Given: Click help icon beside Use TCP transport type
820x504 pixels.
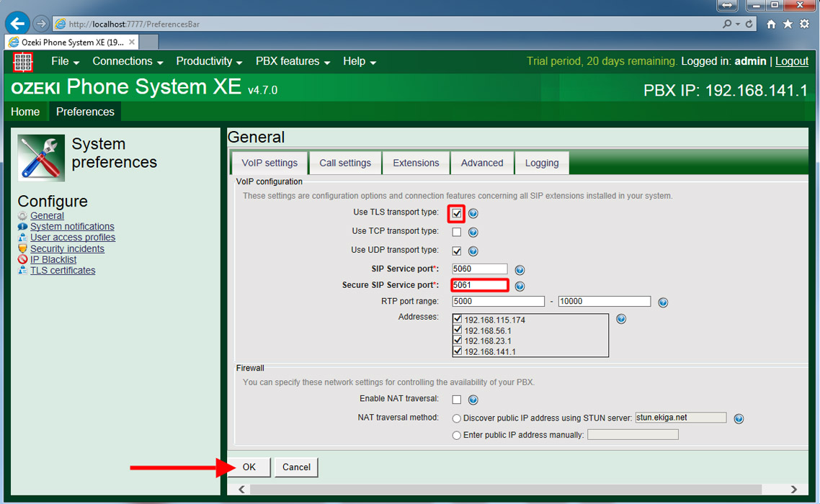Looking at the screenshot, I should [x=473, y=232].
